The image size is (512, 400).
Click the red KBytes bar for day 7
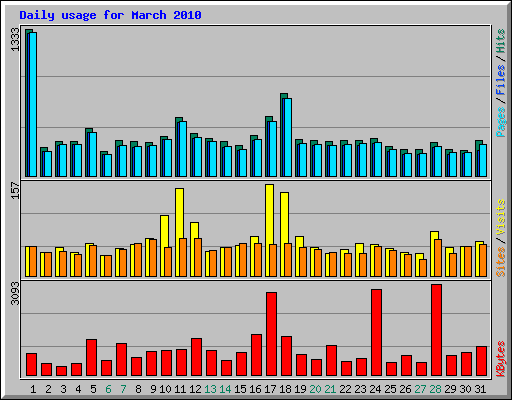(121, 360)
